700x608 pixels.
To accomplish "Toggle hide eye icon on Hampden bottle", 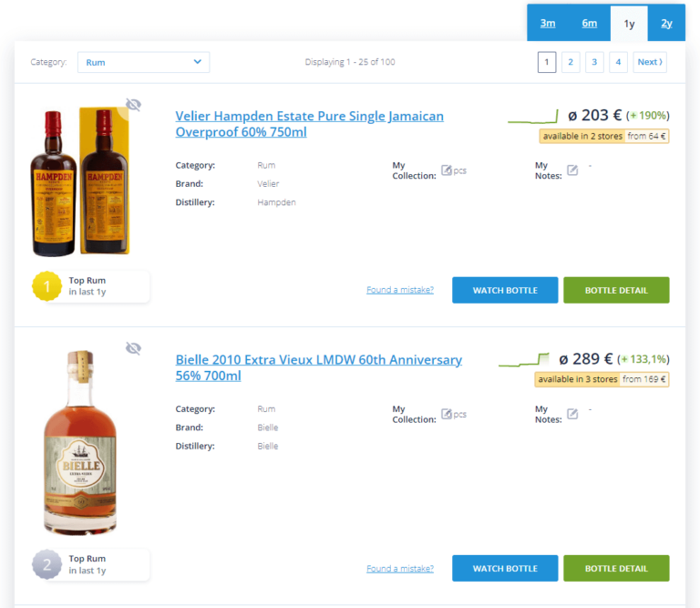I will pos(133,105).
